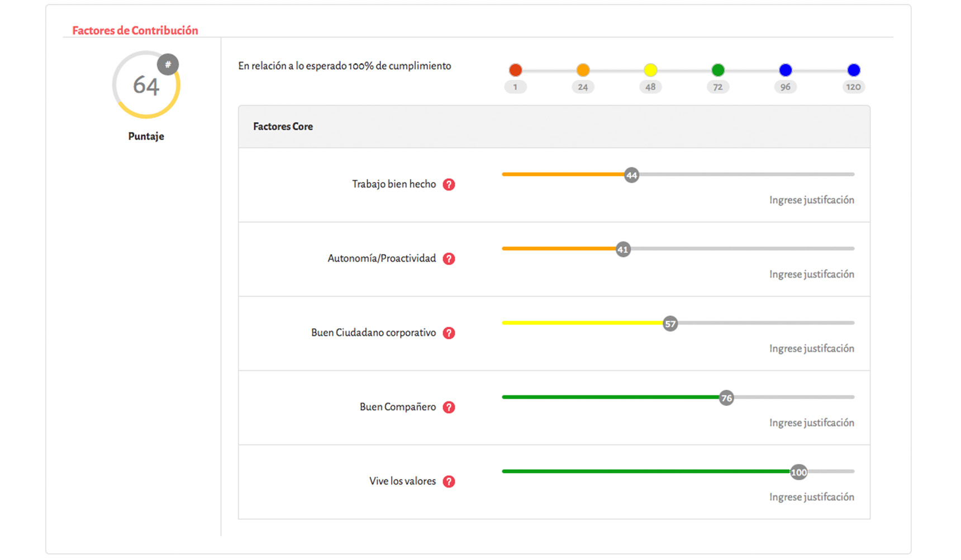Click the scale value label 72
This screenshot has width=961, height=560.
click(718, 87)
